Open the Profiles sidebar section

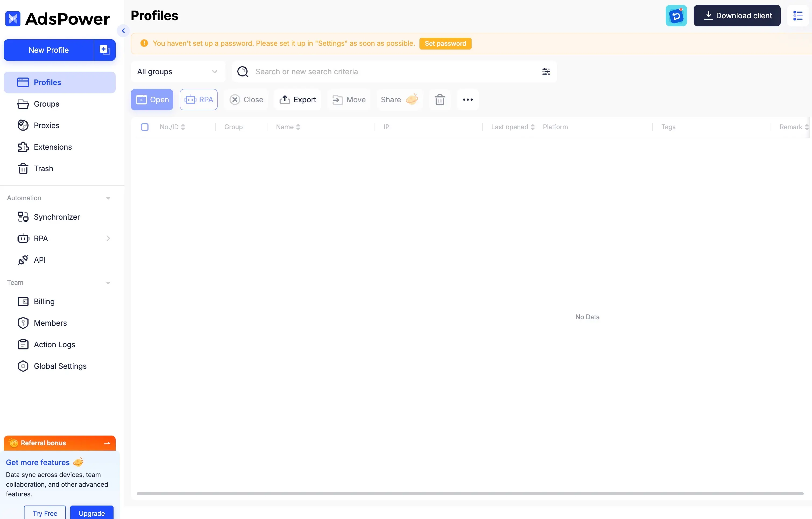[x=60, y=82]
